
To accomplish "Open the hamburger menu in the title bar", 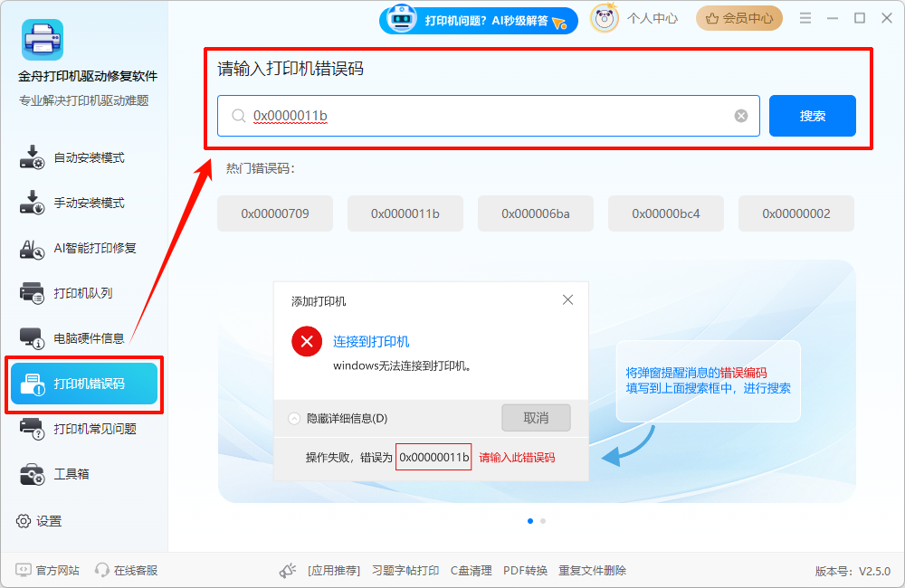I will click(x=805, y=18).
